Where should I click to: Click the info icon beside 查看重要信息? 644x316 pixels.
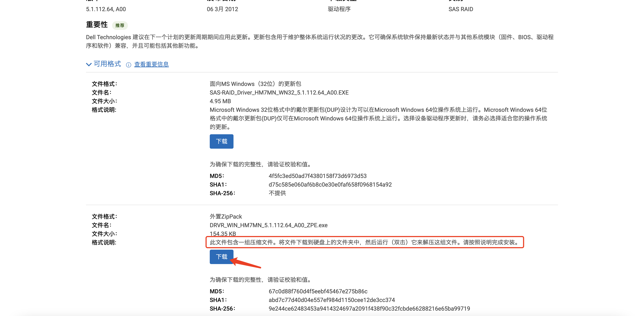click(x=128, y=65)
